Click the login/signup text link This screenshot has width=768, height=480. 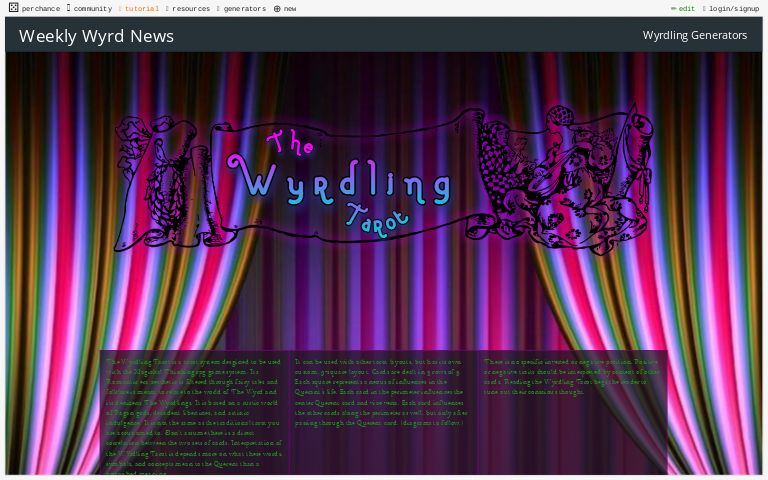[x=734, y=8]
